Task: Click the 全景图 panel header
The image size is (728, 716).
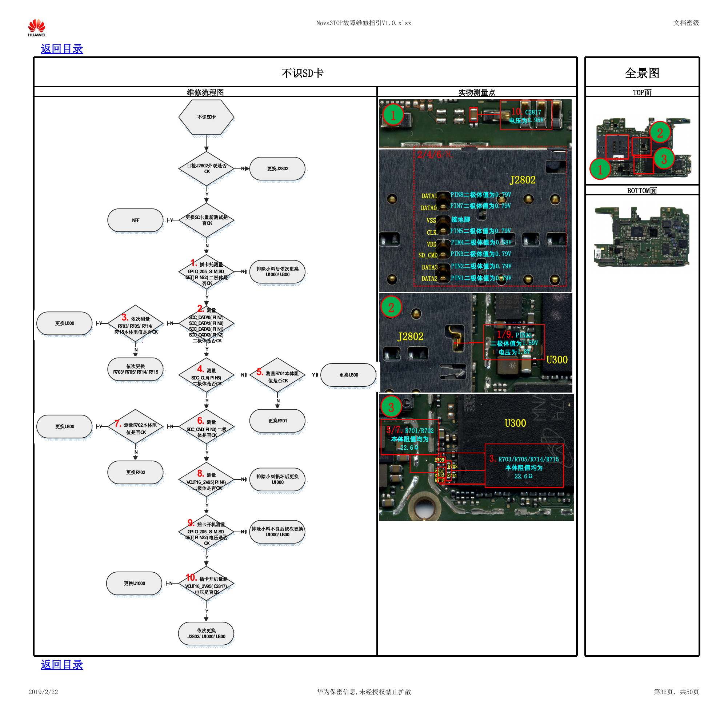Action: tap(642, 73)
